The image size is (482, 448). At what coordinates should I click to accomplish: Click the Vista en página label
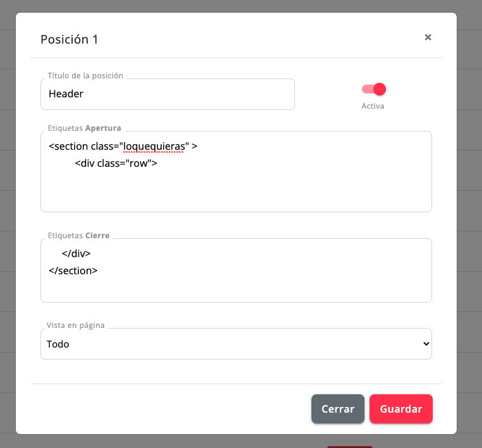[x=76, y=325]
